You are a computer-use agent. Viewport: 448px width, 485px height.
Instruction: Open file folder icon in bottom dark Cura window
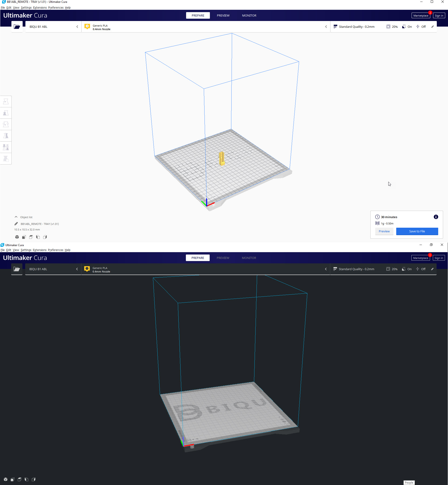17,269
